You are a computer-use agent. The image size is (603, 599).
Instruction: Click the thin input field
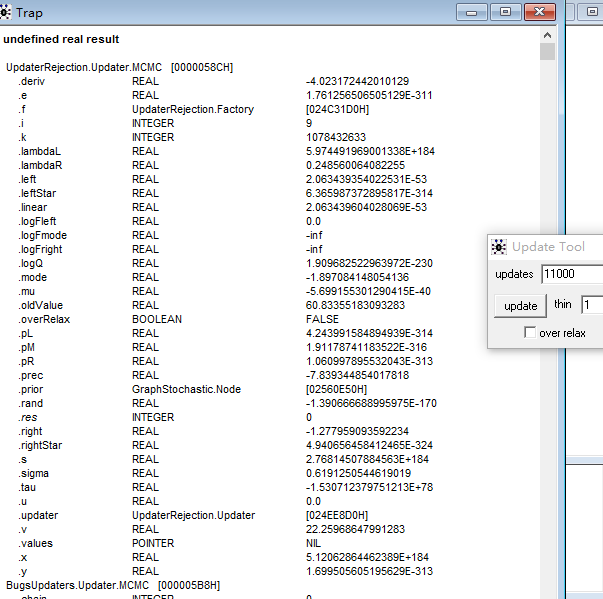(592, 305)
